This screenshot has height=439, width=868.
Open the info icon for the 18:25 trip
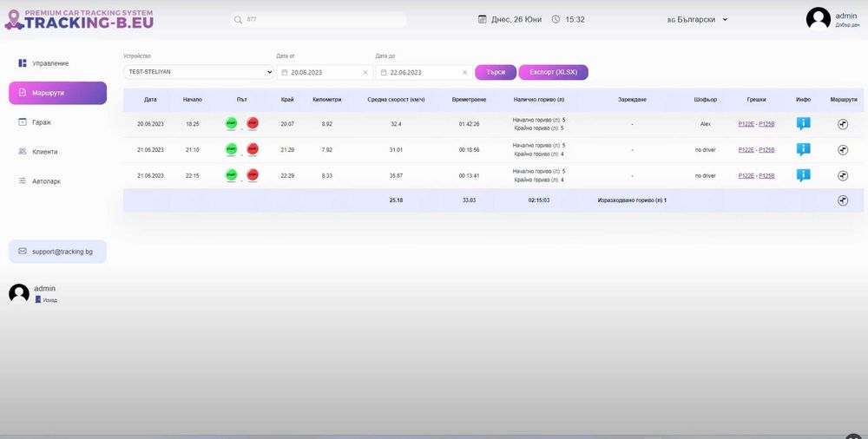pos(803,124)
